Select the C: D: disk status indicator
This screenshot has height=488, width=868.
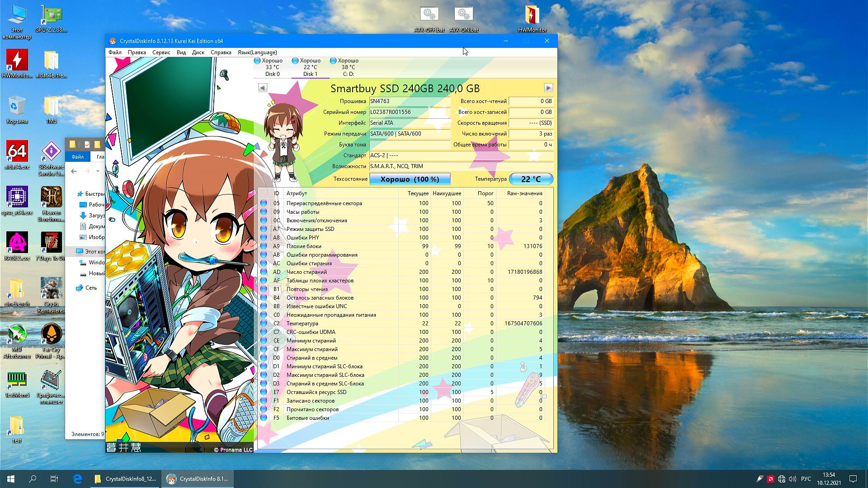coord(348,67)
